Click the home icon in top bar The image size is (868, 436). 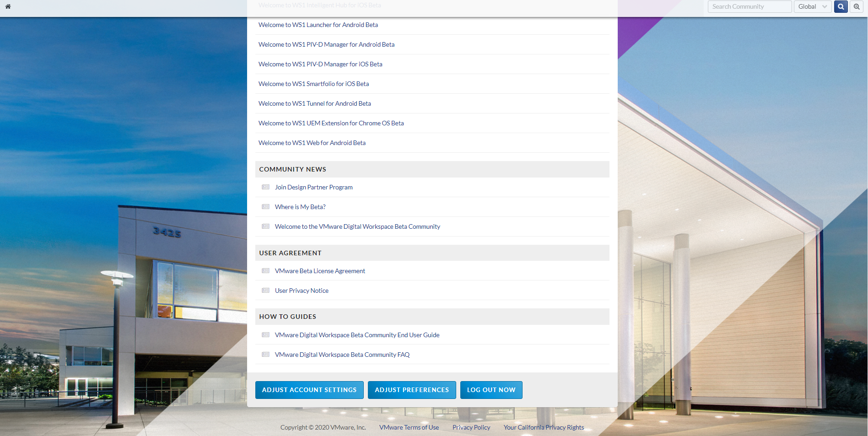[8, 6]
